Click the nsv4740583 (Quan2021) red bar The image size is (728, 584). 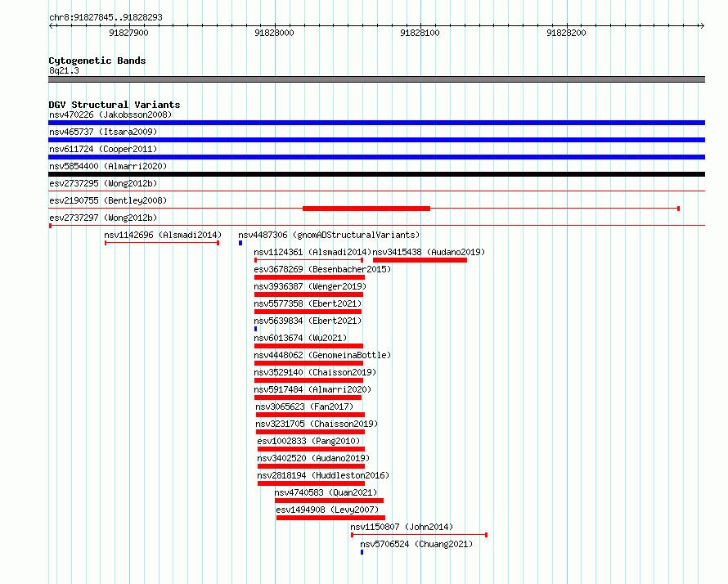click(x=329, y=501)
